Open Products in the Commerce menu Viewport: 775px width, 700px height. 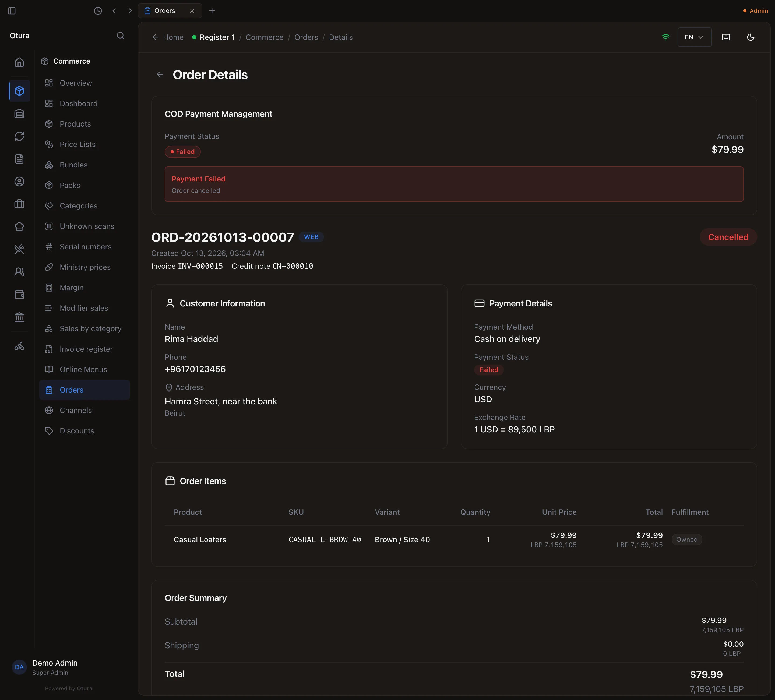(84, 124)
